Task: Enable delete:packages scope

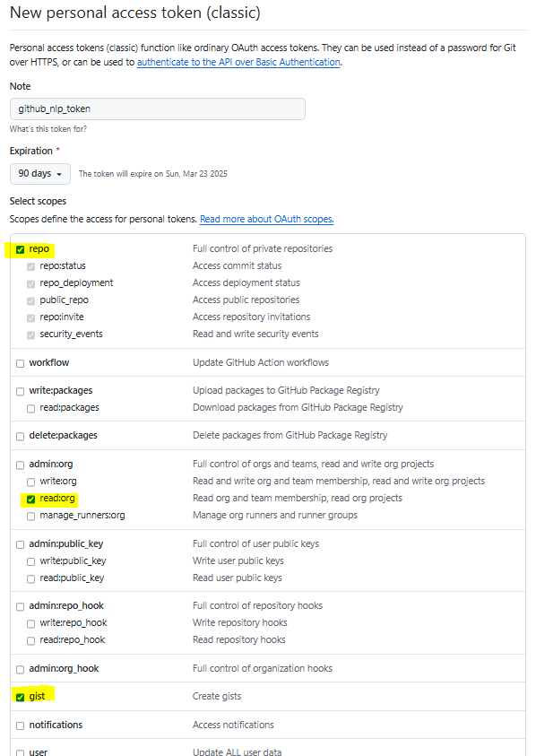Action: (x=21, y=437)
